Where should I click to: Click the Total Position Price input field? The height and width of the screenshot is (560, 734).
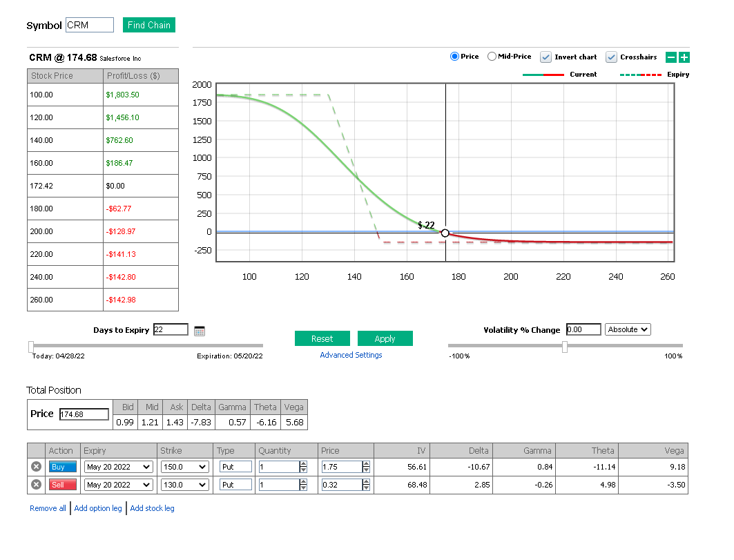tap(84, 414)
